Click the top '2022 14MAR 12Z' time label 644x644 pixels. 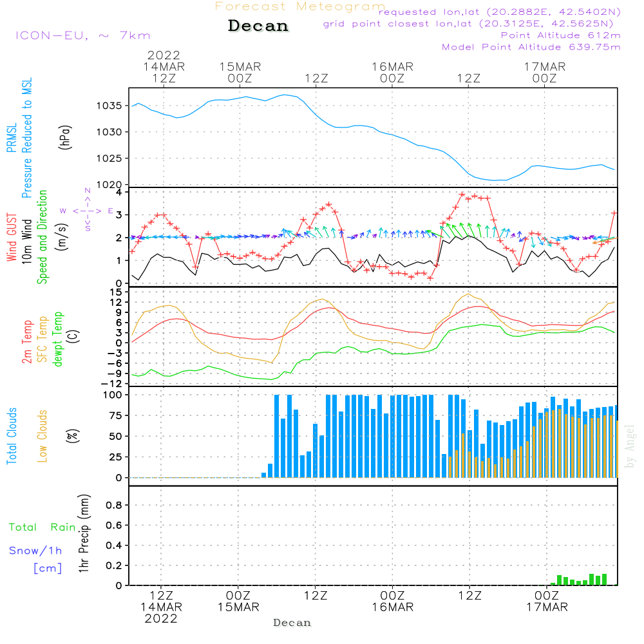tap(164, 66)
